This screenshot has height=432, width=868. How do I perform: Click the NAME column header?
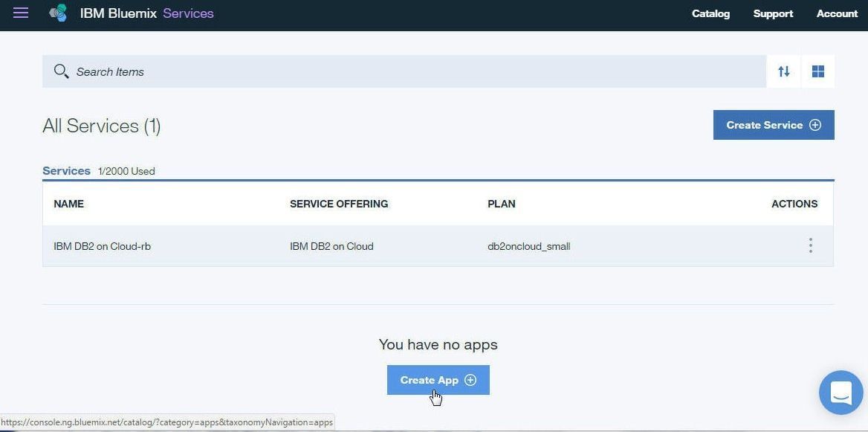point(68,204)
